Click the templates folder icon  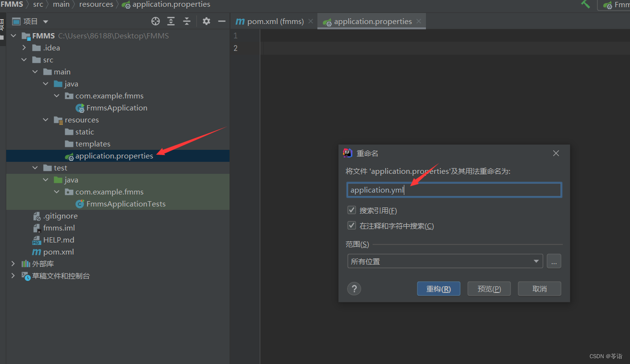tap(69, 144)
